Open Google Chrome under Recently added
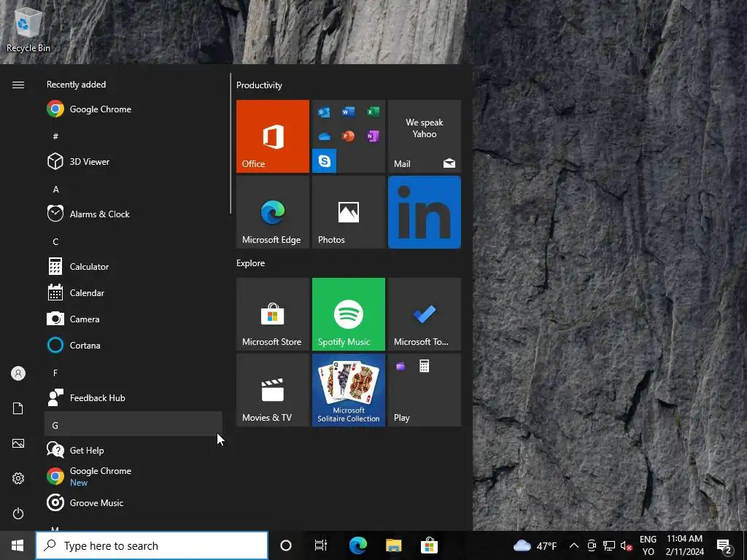 click(x=133, y=109)
